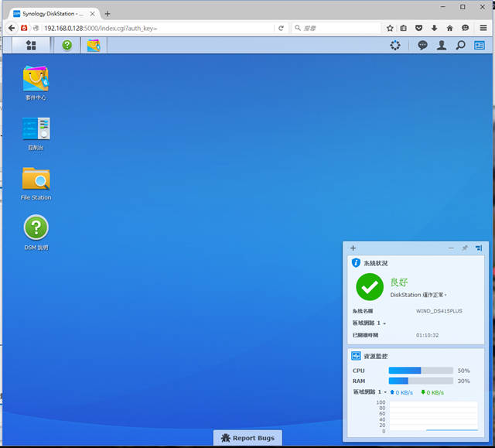Go to the browser home page

click(x=450, y=28)
